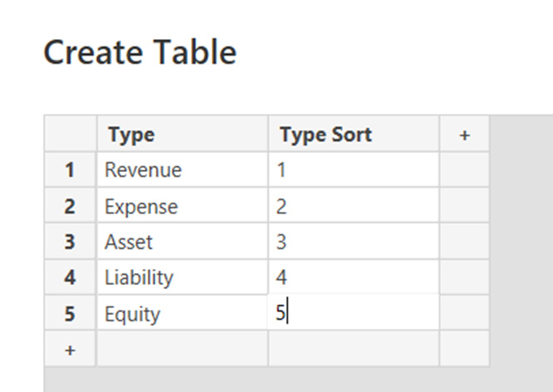The image size is (553, 392).
Task: Click the Asset cell
Action: click(182, 242)
